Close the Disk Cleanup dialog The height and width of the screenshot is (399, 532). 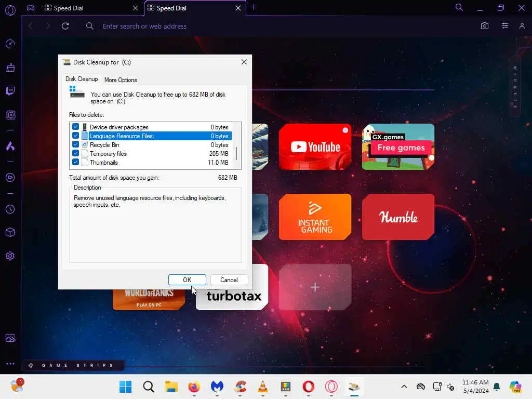coord(244,62)
